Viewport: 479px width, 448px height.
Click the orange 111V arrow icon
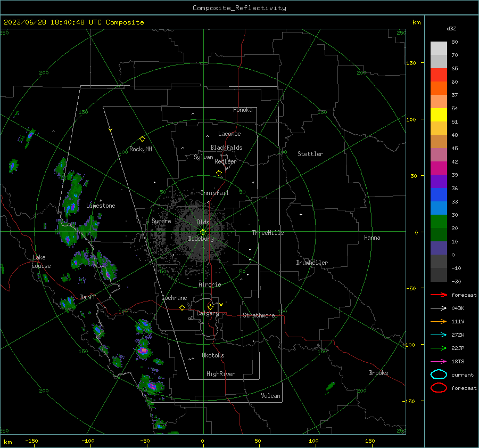[439, 321]
